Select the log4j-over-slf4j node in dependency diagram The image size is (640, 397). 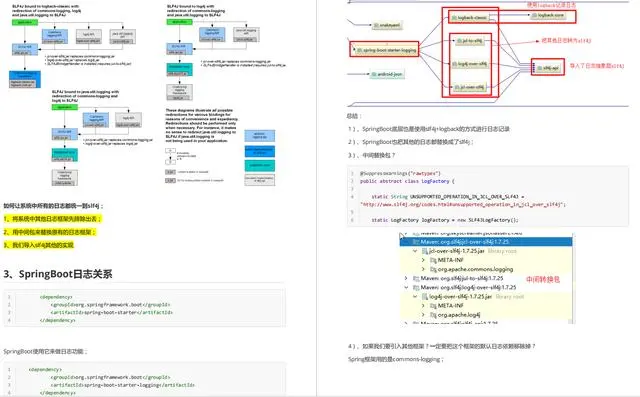coord(469,64)
